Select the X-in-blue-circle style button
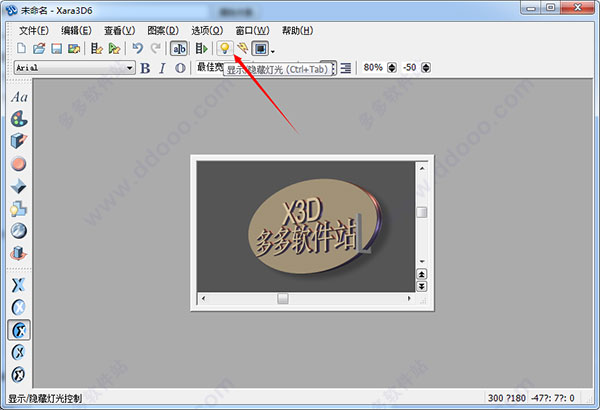 tap(18, 307)
